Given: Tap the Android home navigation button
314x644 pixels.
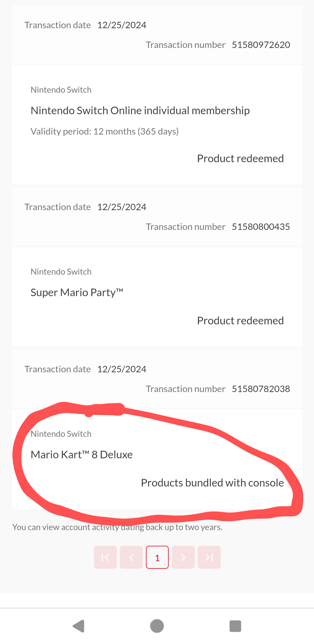Looking at the screenshot, I should pos(157,626).
